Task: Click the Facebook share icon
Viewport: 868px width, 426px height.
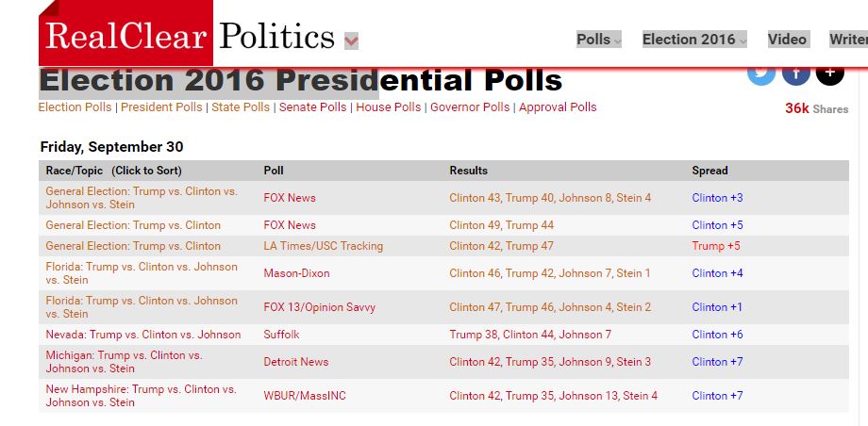Action: [796, 75]
